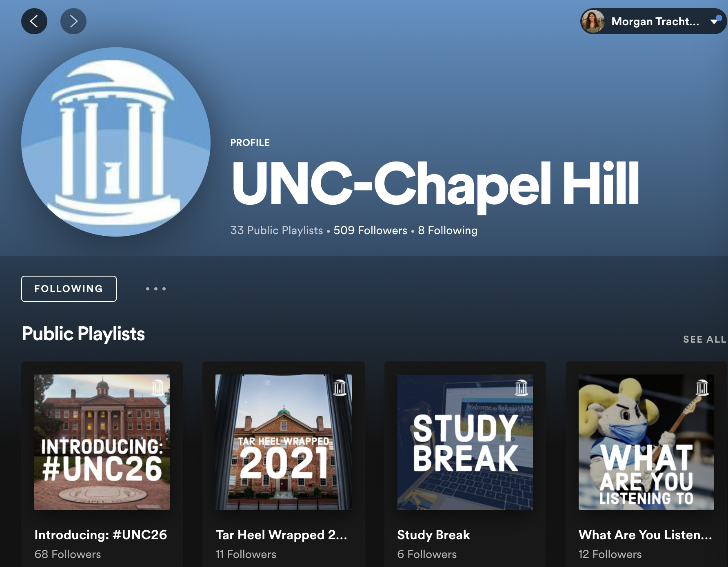This screenshot has width=728, height=567.
Task: Click the 6 Followers text
Action: pyautogui.click(x=427, y=554)
